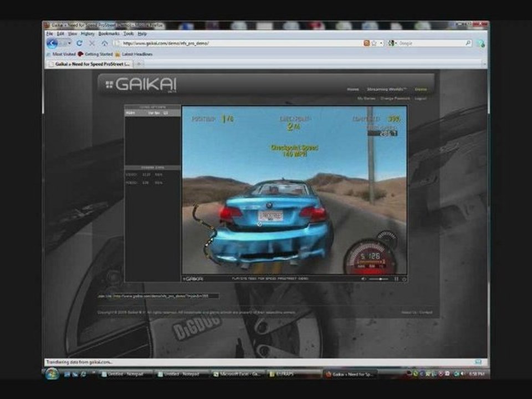Open the Latest Headlines feed bookmark
The width and height of the screenshot is (532, 399).
(134, 54)
